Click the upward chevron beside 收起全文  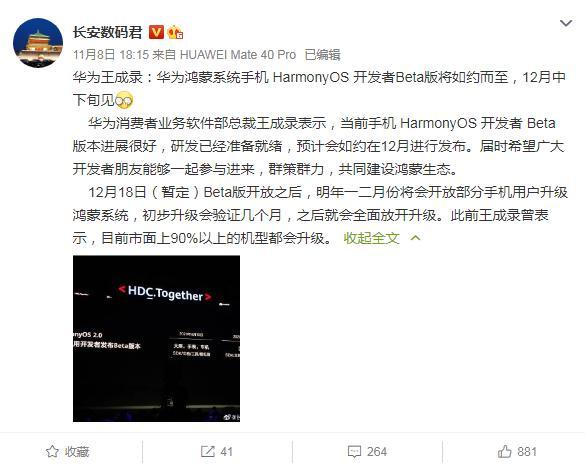pyautogui.click(x=415, y=238)
